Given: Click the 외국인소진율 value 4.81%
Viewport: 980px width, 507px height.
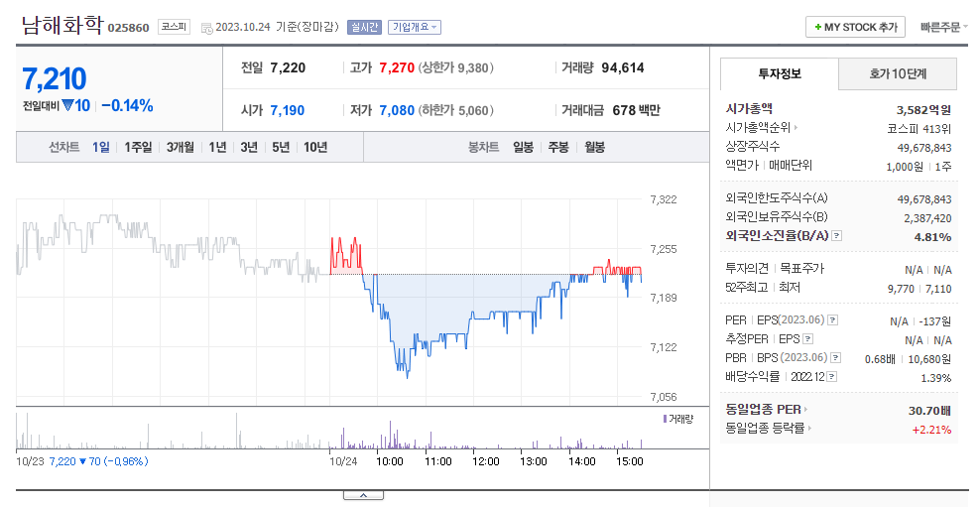Looking at the screenshot, I should click(x=932, y=237).
